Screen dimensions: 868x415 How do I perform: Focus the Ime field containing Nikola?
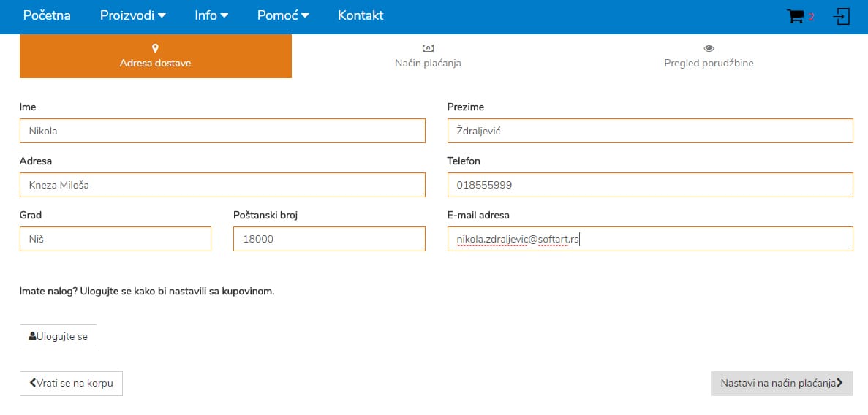(222, 132)
